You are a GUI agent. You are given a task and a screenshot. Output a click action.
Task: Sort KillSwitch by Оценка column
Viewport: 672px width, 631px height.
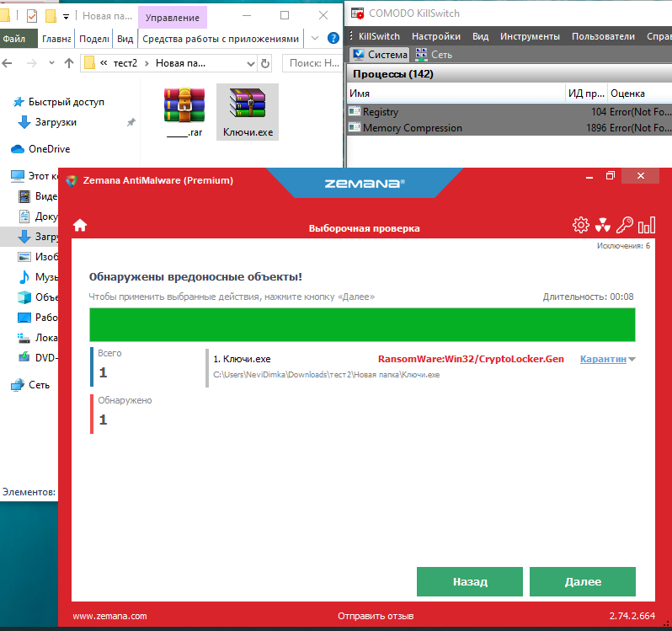click(639, 94)
